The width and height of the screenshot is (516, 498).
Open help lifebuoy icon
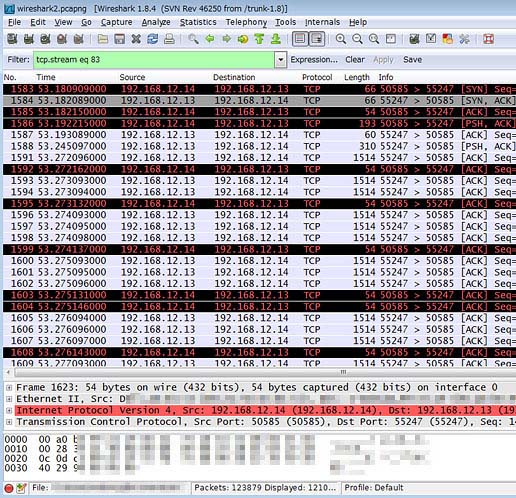[x=488, y=39]
